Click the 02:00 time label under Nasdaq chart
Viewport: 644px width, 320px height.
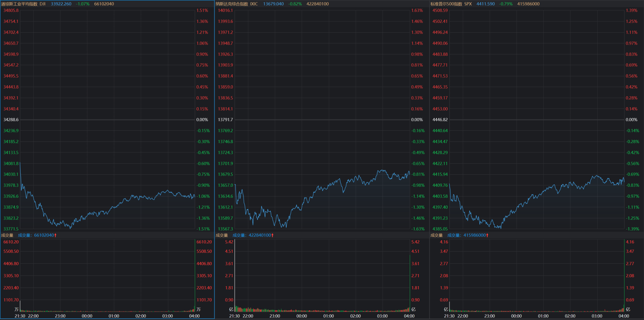355,316
